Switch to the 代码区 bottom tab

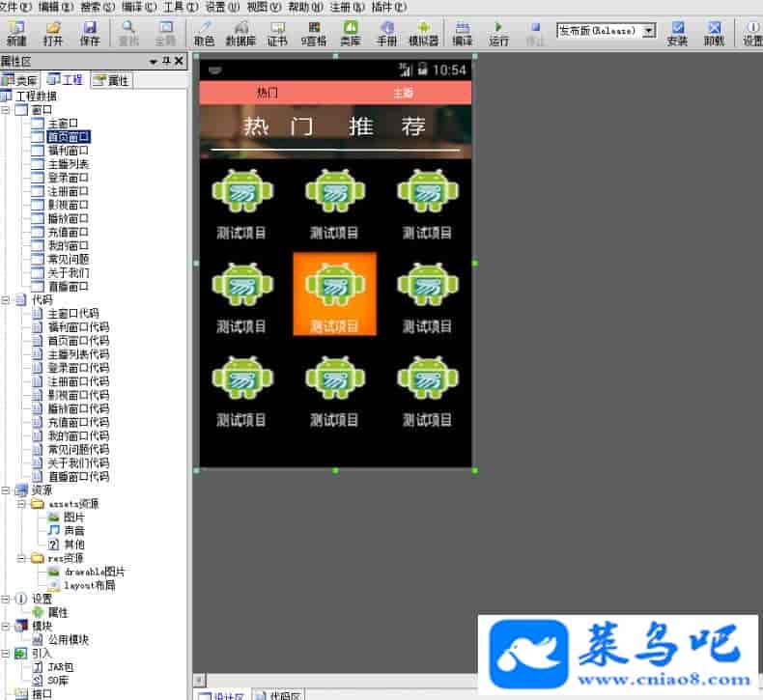[x=279, y=694]
